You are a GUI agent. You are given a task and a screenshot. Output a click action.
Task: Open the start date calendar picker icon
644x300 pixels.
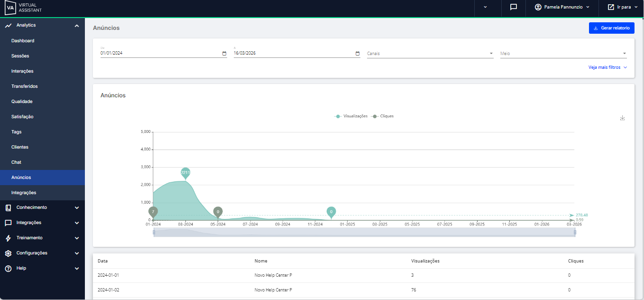coord(224,54)
